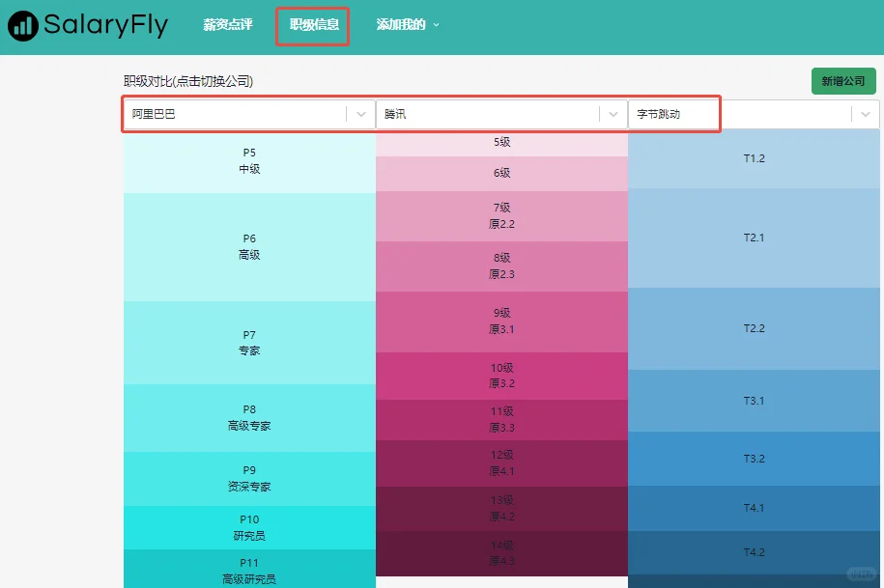Click the 7级 原2.2 block

[x=501, y=216]
